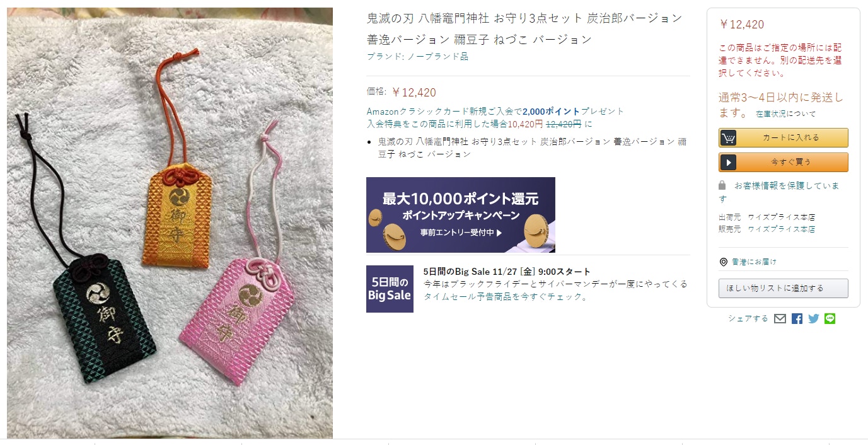Screen dimensions: 868x445
Task: Click the location pin icon
Action: coord(723,262)
